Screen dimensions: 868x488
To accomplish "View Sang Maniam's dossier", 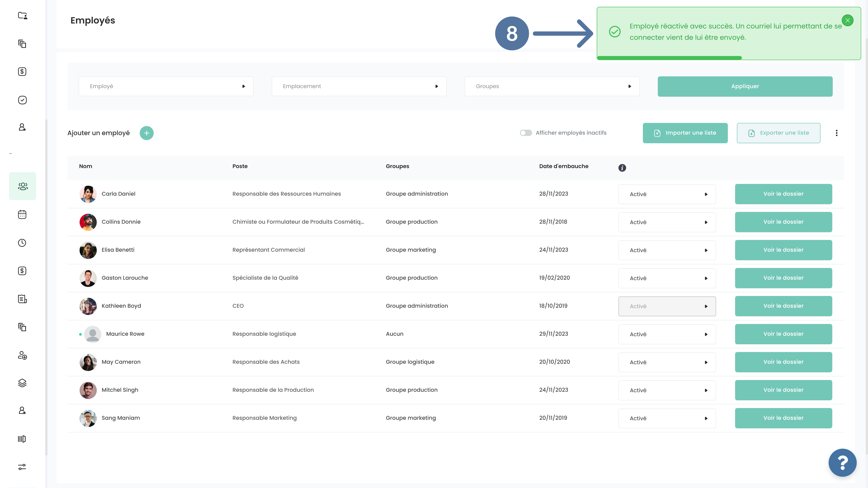I will point(783,418).
